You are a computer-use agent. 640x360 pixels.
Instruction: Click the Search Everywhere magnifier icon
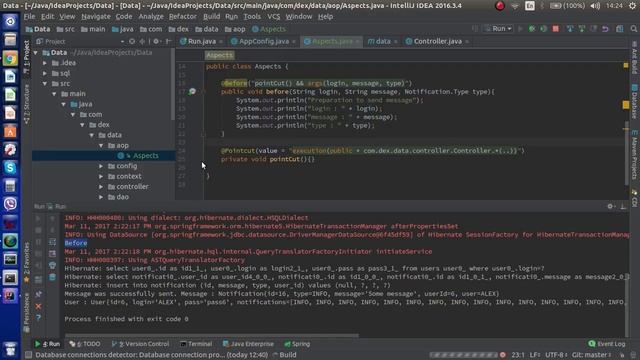(x=633, y=29)
